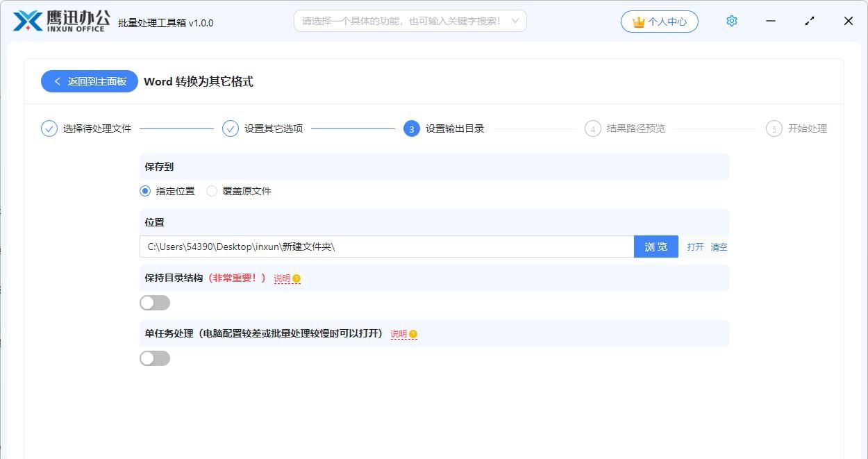
Task: Click the output path input field
Action: (382, 247)
